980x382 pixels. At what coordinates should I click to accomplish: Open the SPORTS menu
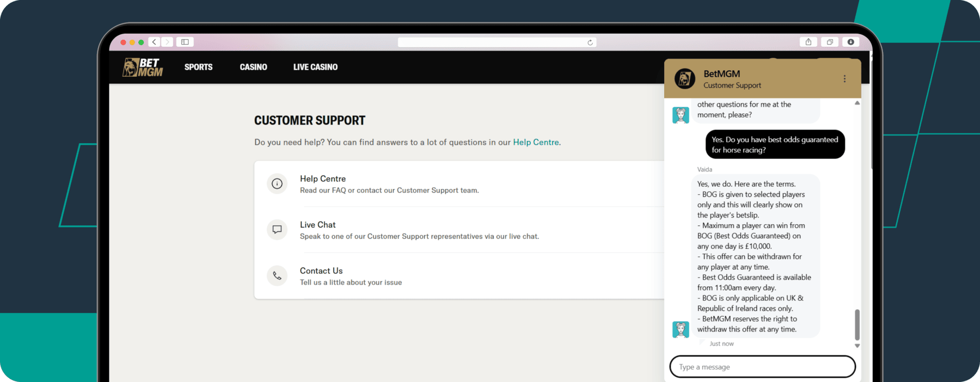[x=198, y=67]
